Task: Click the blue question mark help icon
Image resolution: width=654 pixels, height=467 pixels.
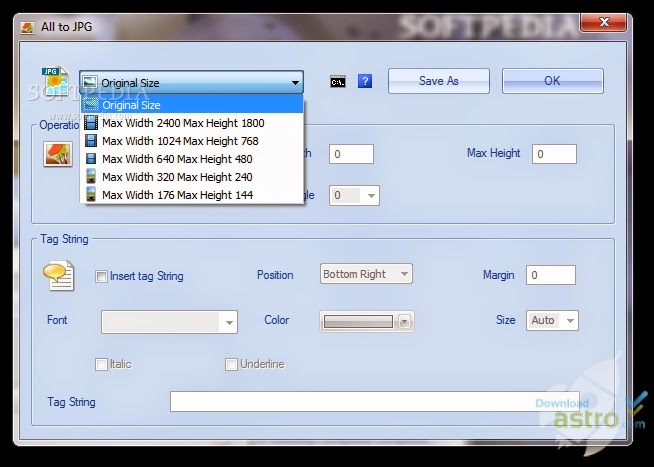Action: 365,81
